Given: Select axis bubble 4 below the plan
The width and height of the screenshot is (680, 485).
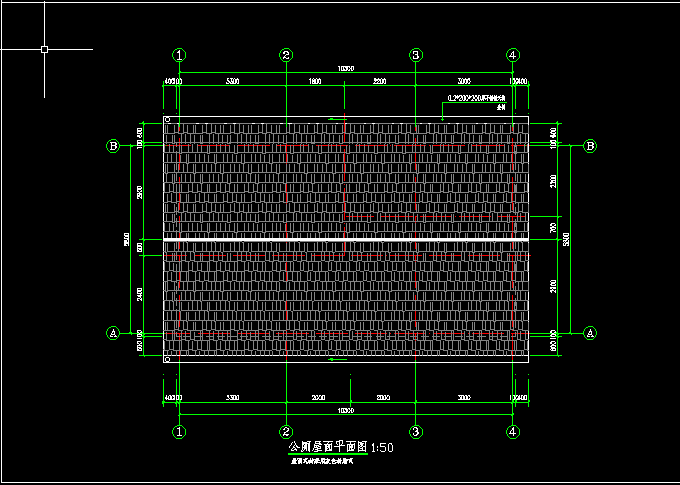Looking at the screenshot, I should click(513, 432).
